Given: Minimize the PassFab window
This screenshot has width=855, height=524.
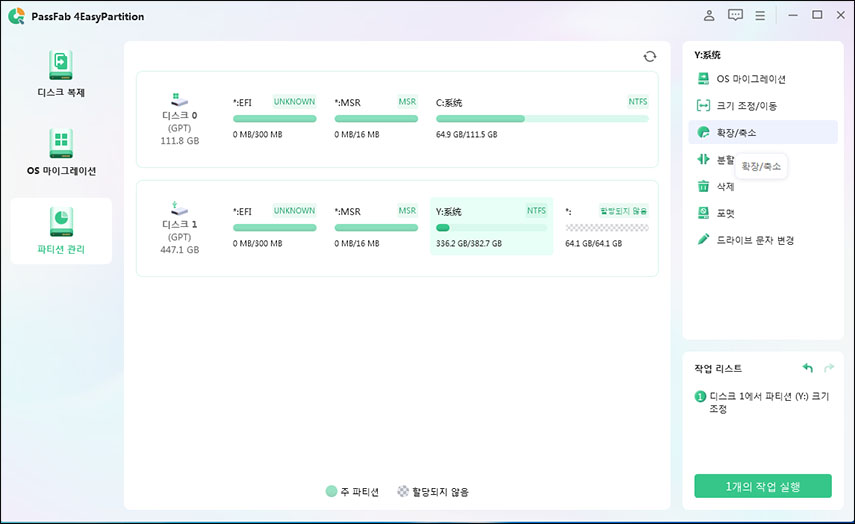Looking at the screenshot, I should 793,15.
